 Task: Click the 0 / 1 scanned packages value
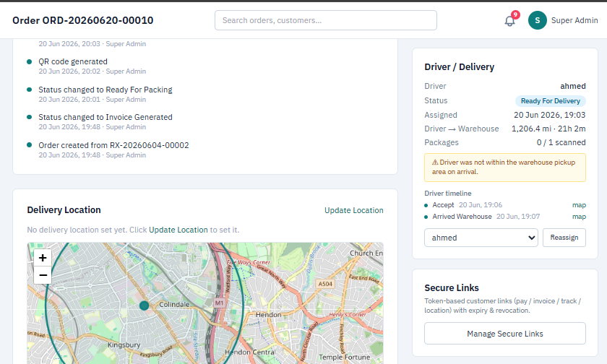pyautogui.click(x=561, y=143)
